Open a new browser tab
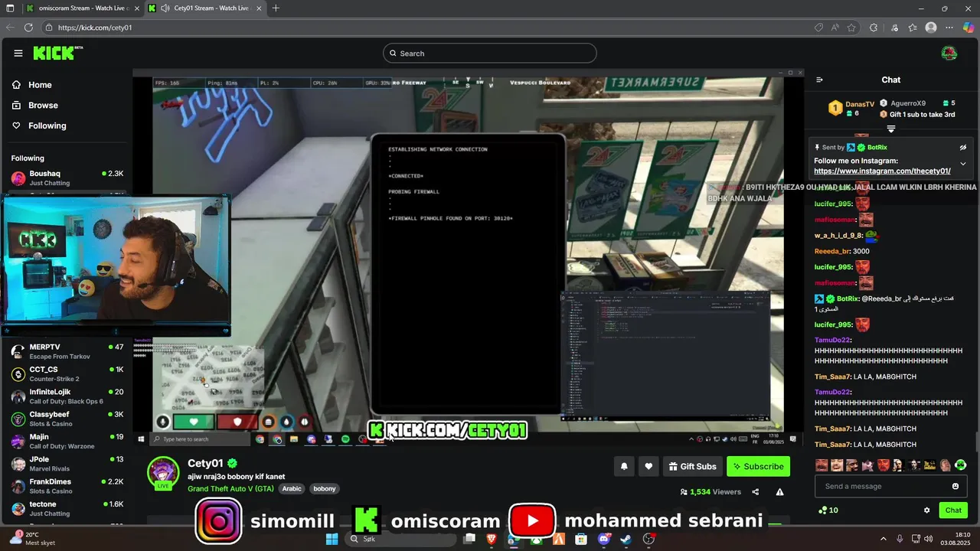980x551 pixels. 276,8
